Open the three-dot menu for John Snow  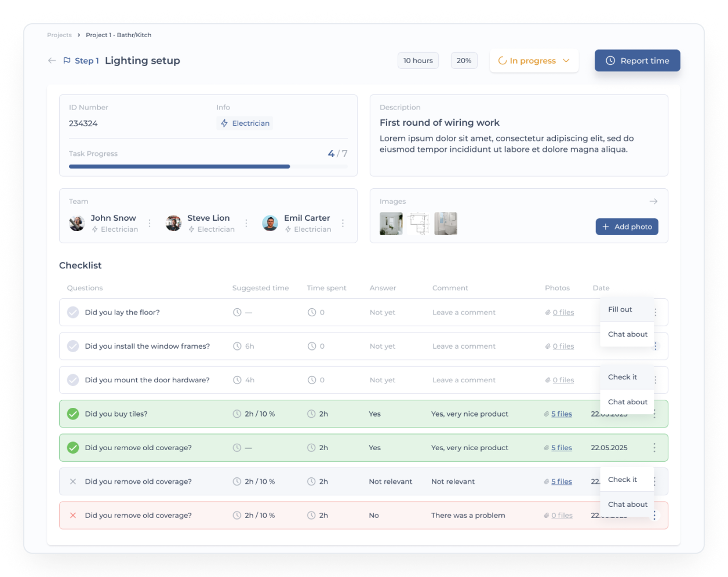point(150,223)
